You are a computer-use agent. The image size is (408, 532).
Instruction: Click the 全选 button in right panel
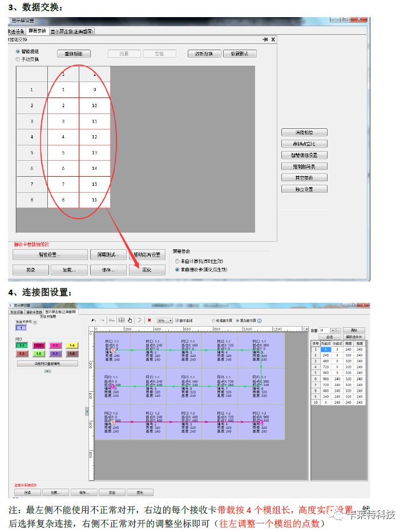pyautogui.click(x=329, y=336)
